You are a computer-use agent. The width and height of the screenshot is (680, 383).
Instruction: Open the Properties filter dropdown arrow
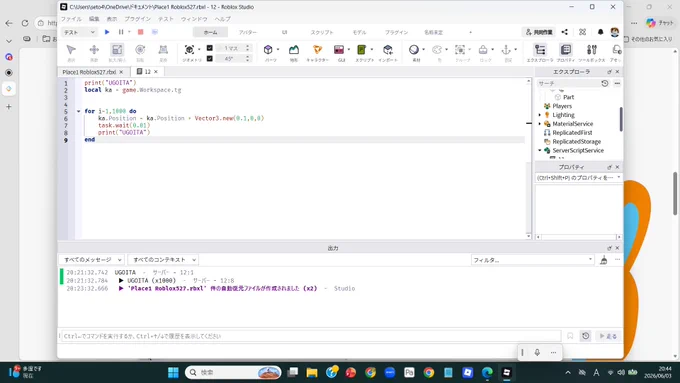(x=618, y=177)
